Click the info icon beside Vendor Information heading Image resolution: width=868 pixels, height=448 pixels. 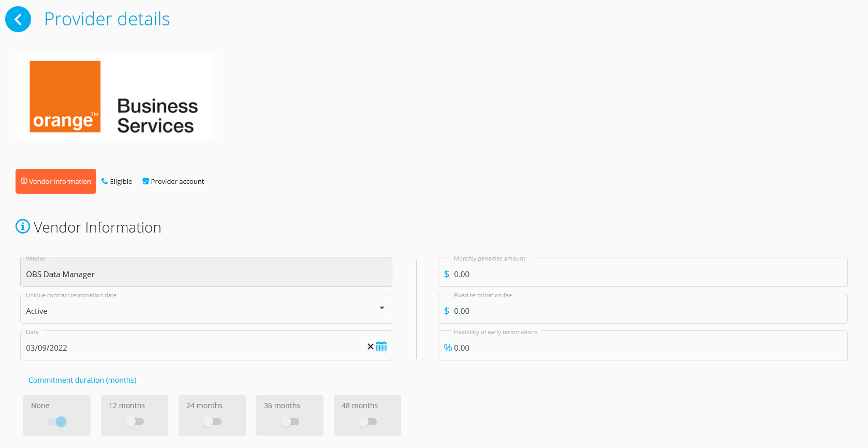click(23, 227)
